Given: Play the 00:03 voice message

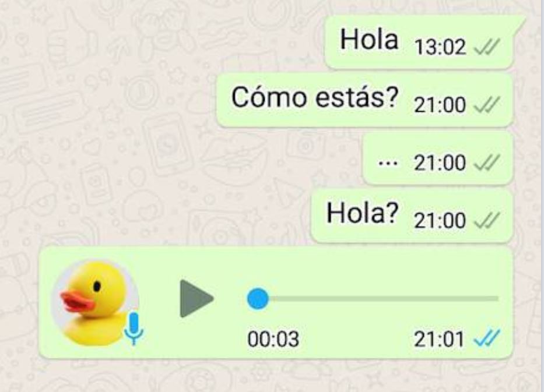Looking at the screenshot, I should (x=196, y=298).
